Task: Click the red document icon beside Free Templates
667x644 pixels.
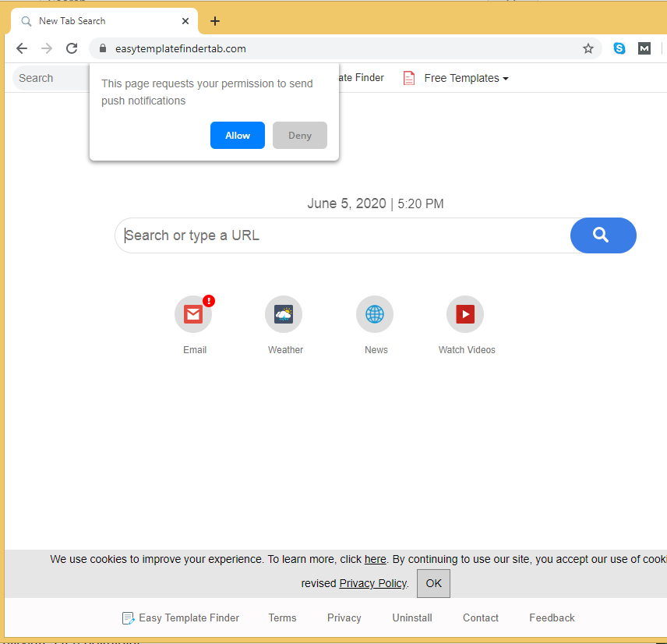Action: [409, 78]
